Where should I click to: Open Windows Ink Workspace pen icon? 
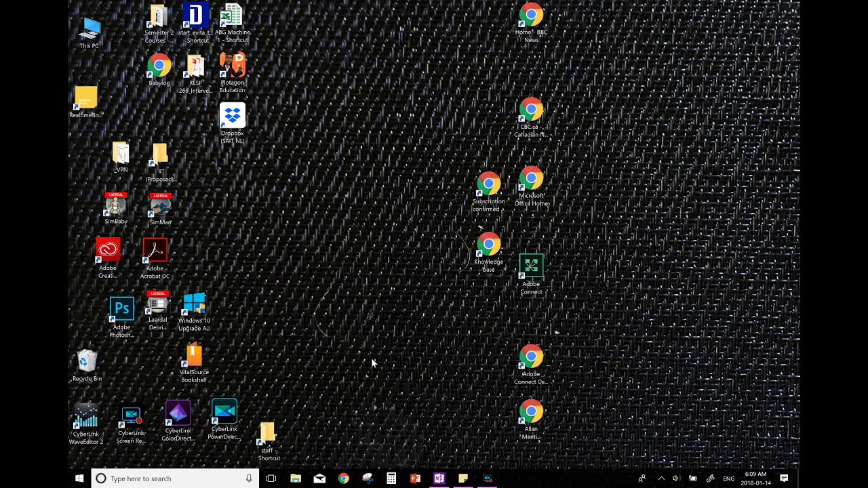[x=711, y=479]
